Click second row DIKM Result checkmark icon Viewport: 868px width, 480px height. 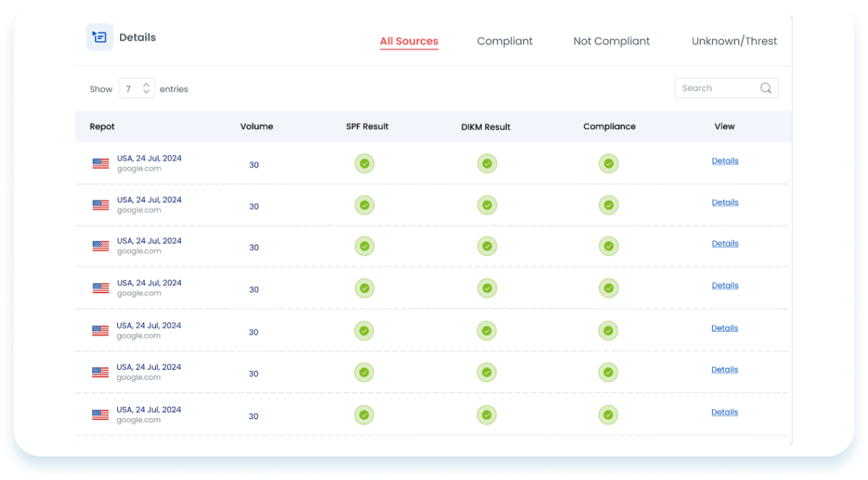487,205
